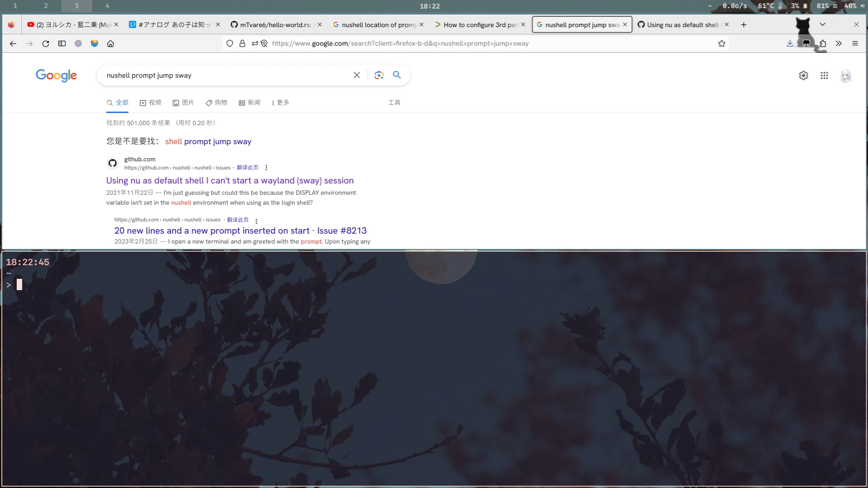Expand more toolbar tools chevron

(x=839, y=43)
